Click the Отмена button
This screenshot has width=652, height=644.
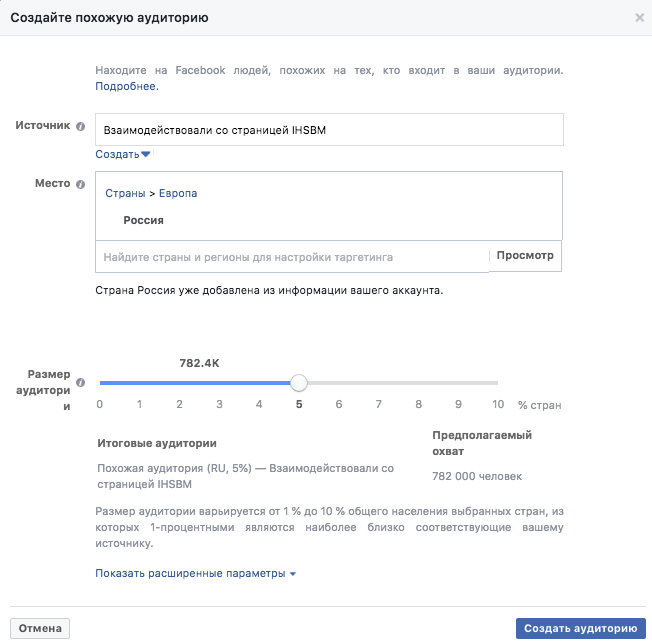(x=40, y=628)
